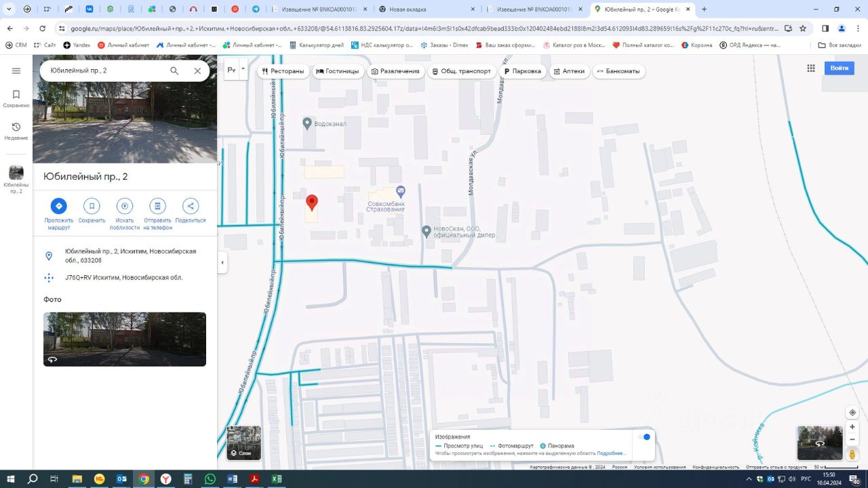Open the Street View preview thumbnail
The height and width of the screenshot is (488, 868).
820,443
